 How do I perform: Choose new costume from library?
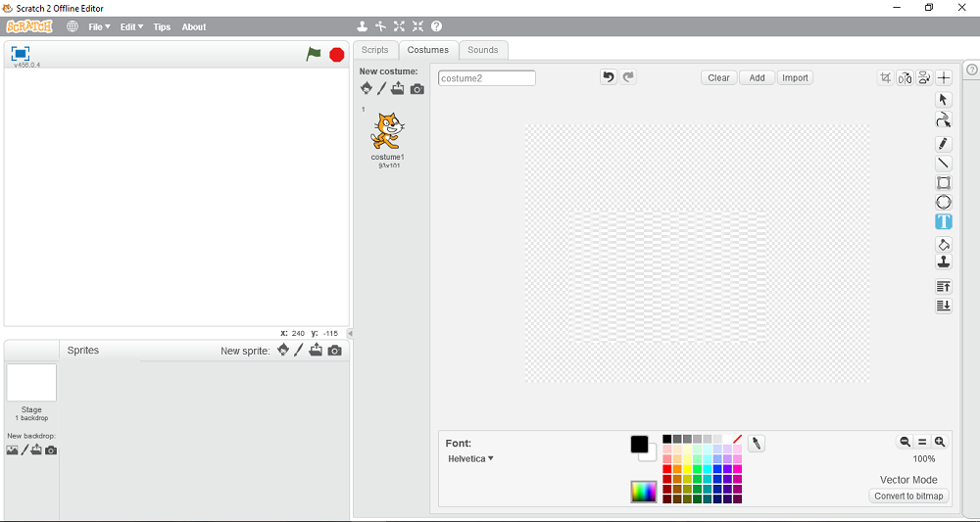tap(367, 89)
